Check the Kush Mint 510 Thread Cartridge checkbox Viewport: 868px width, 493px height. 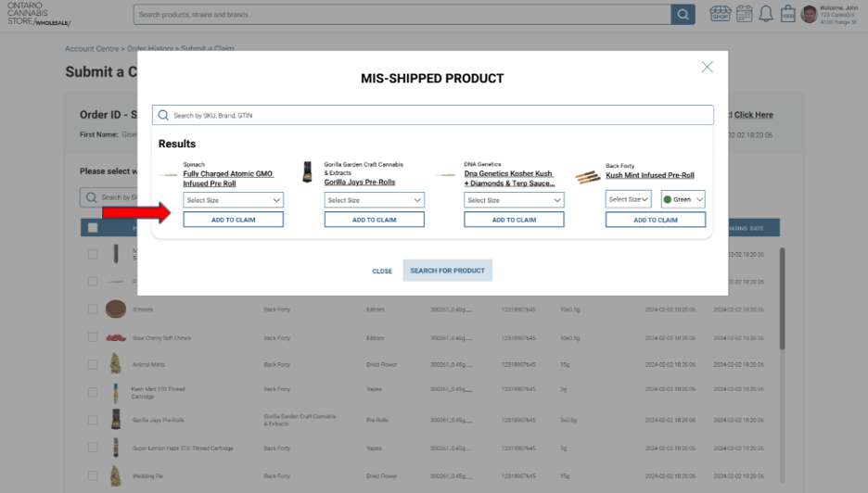click(x=93, y=392)
